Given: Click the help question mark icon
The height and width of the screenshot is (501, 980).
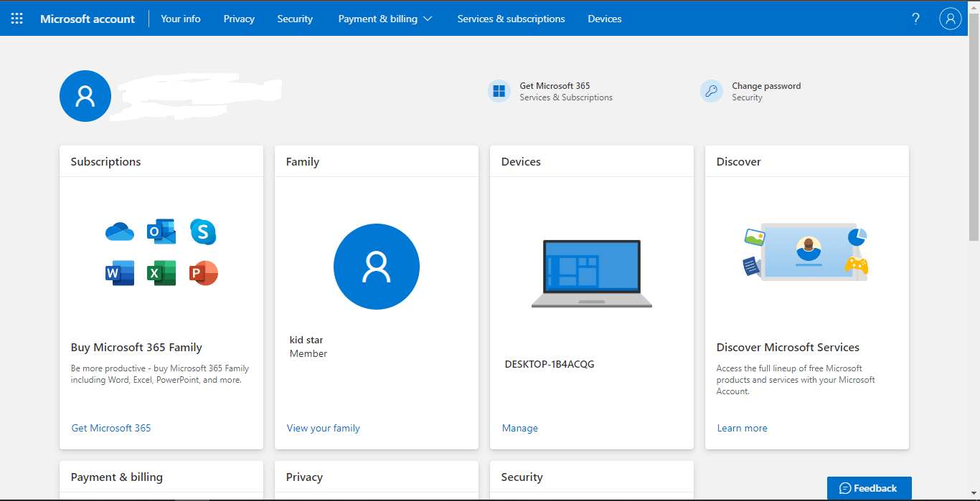Looking at the screenshot, I should pos(915,19).
